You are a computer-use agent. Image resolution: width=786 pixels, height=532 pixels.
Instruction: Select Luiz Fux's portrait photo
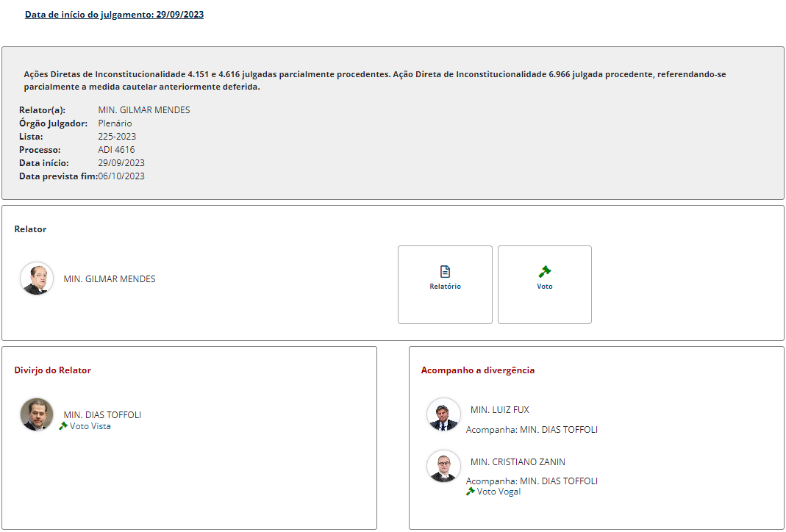[x=443, y=415]
